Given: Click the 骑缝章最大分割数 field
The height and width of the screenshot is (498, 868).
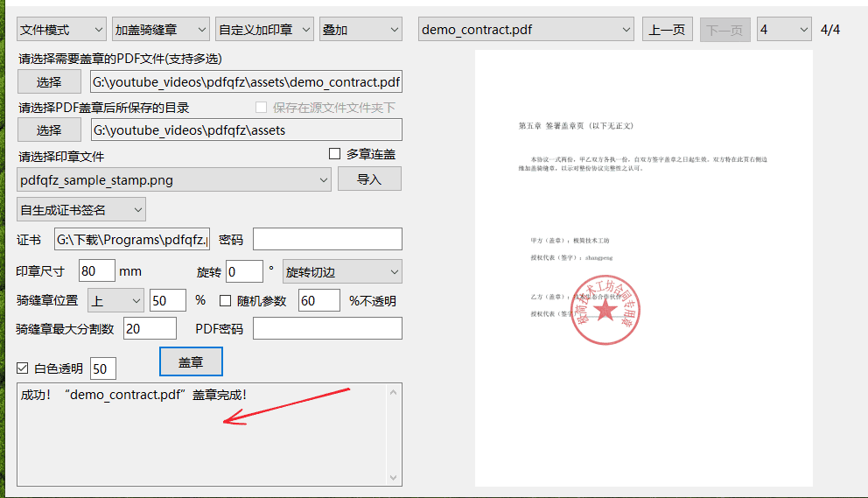Looking at the screenshot, I should (150, 328).
